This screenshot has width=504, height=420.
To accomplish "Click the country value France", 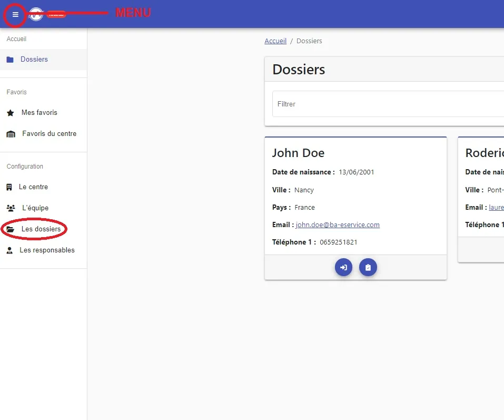I will pyautogui.click(x=305, y=208).
